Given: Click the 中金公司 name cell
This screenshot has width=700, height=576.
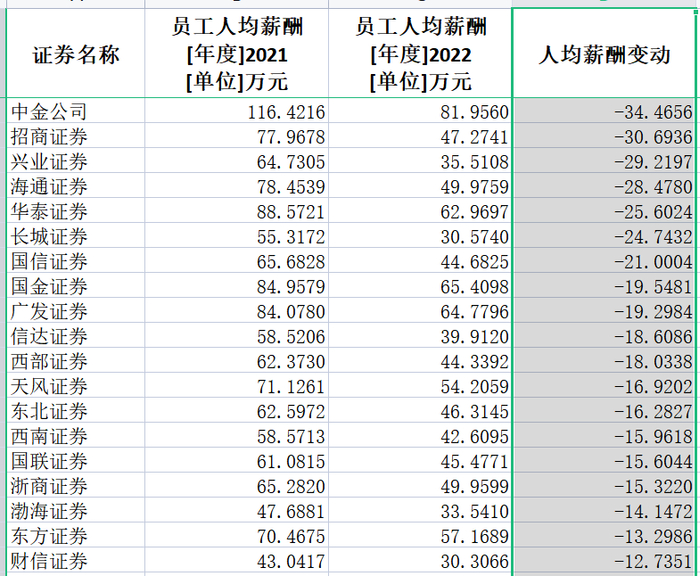Looking at the screenshot, I should [x=75, y=110].
